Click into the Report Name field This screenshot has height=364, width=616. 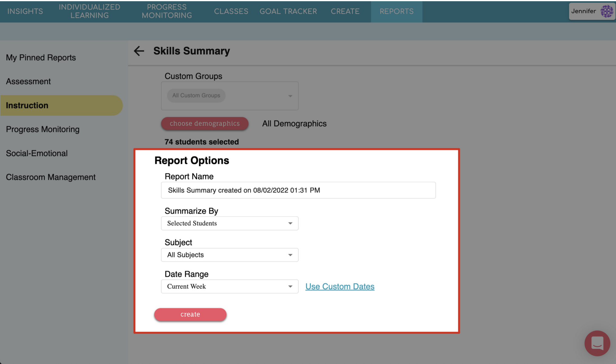(298, 190)
